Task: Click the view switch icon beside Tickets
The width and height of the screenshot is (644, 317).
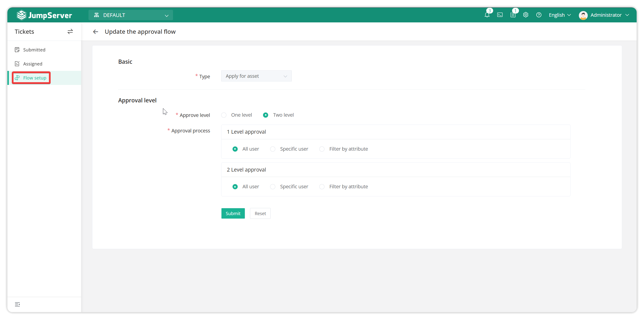Action: (70, 32)
